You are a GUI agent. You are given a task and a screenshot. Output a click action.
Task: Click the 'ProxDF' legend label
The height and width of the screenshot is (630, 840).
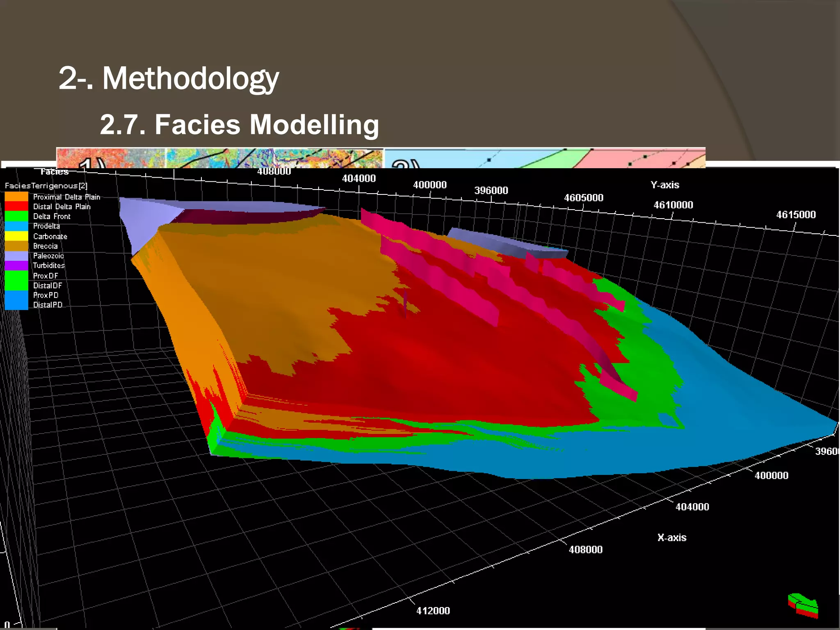tap(46, 276)
